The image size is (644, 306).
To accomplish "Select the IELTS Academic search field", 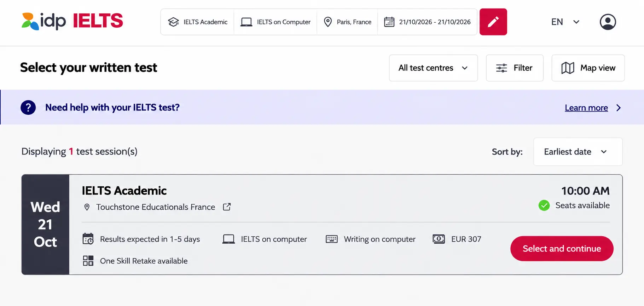I will pos(197,22).
